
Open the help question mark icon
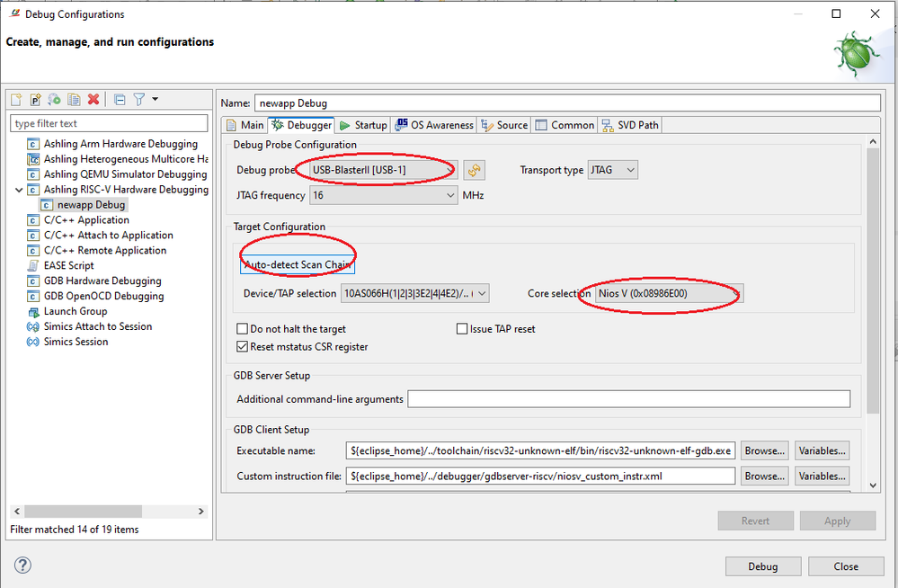click(22, 566)
